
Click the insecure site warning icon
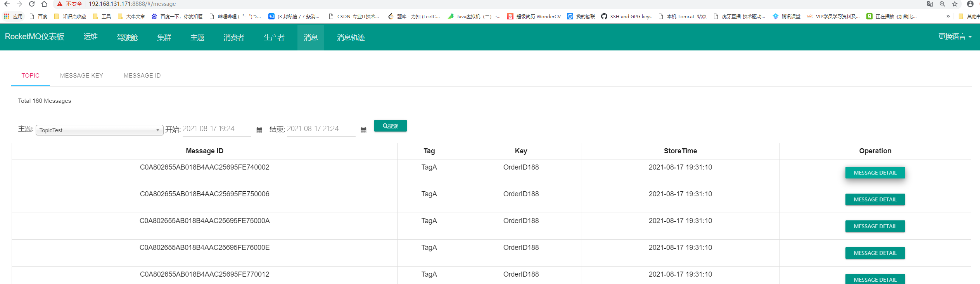click(59, 4)
